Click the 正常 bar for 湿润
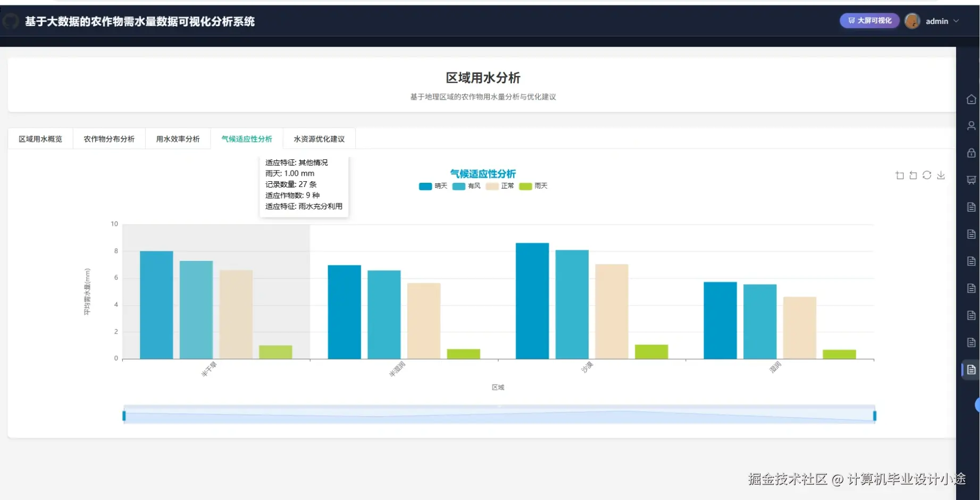 click(x=800, y=328)
